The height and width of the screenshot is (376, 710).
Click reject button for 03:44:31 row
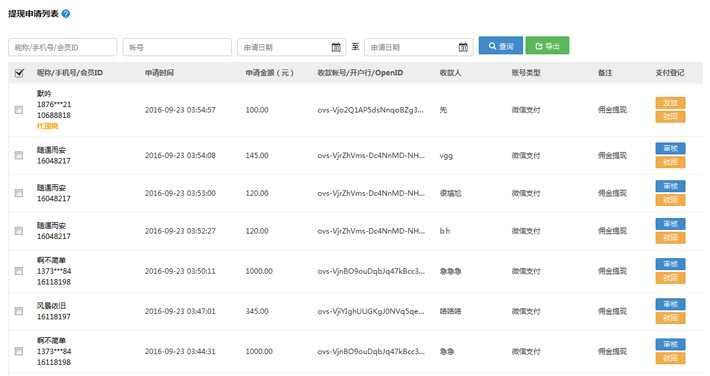point(670,358)
